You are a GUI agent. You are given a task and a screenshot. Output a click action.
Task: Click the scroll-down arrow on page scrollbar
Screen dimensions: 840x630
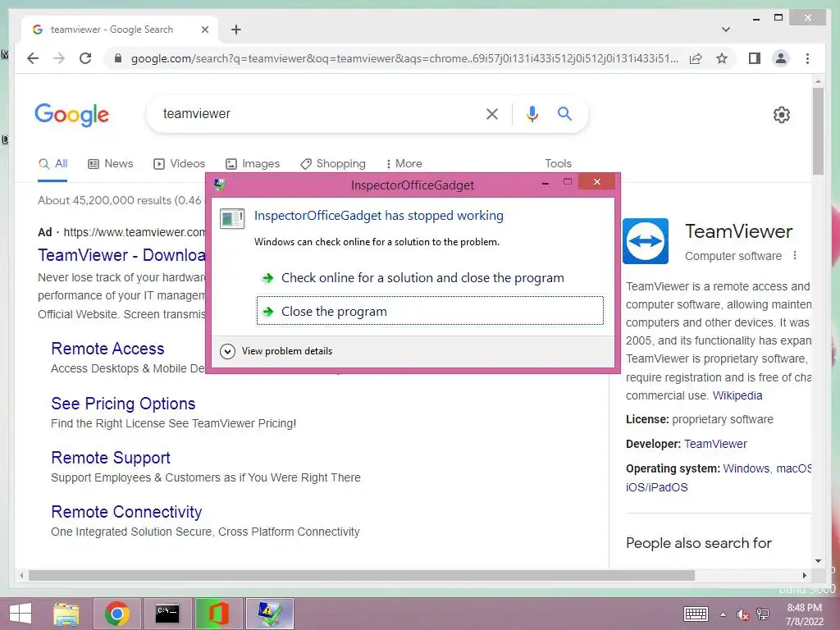[818, 561]
